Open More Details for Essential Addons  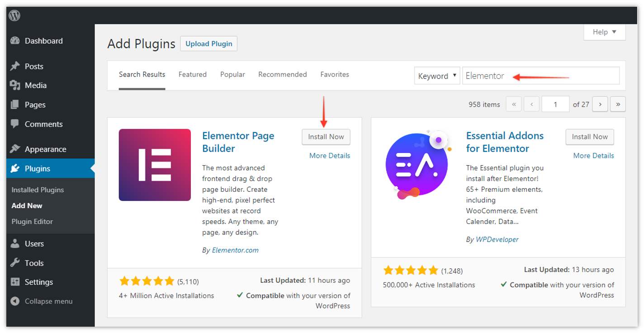coord(593,155)
